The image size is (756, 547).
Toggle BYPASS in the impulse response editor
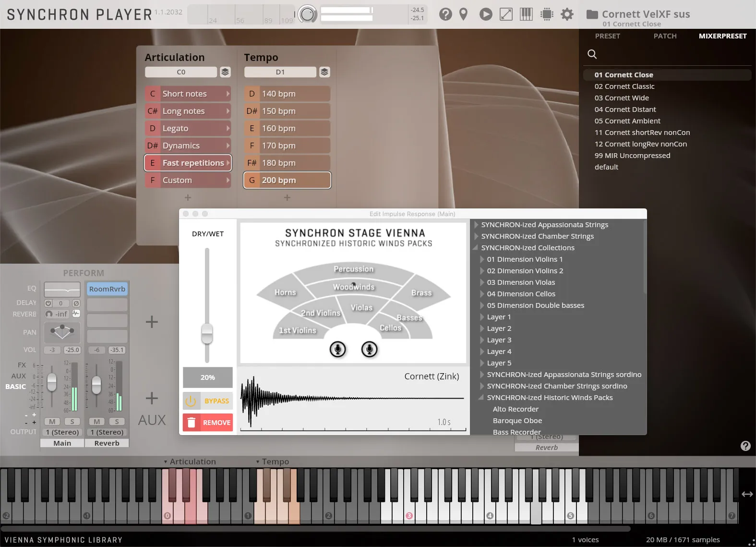pos(208,401)
